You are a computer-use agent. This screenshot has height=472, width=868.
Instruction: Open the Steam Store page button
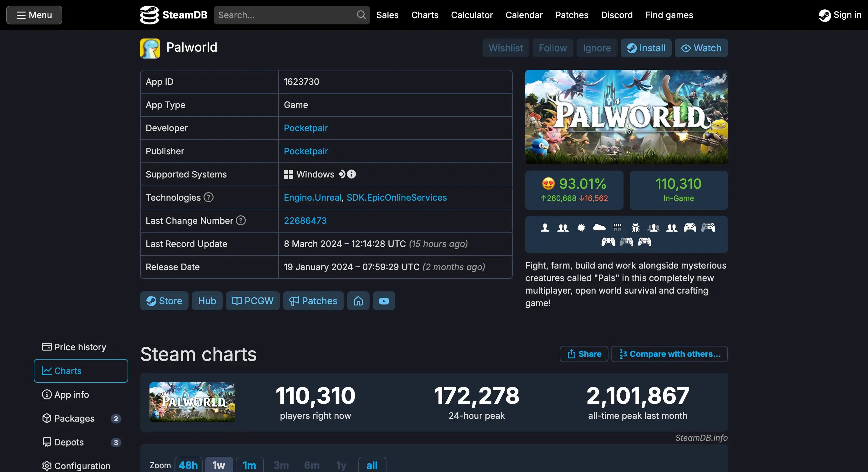(x=164, y=300)
